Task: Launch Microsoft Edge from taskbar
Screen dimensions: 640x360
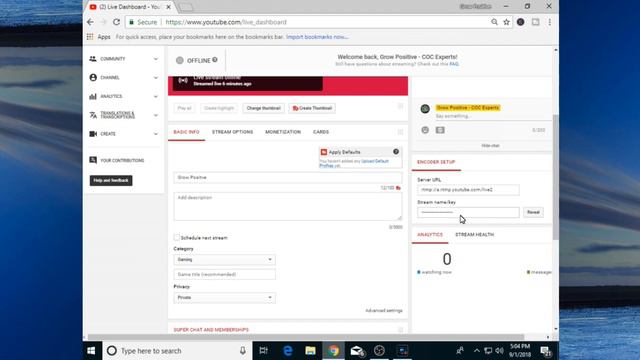Action: (288, 351)
